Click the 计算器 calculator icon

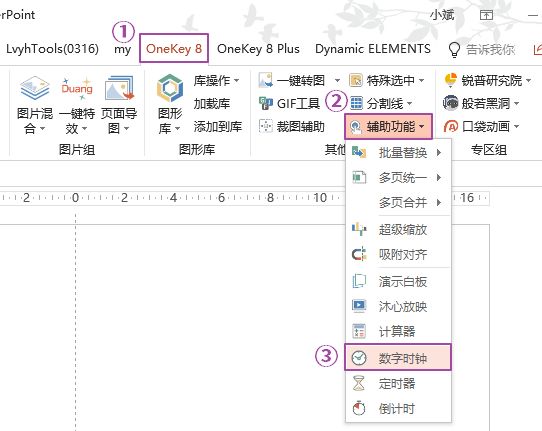tap(359, 331)
